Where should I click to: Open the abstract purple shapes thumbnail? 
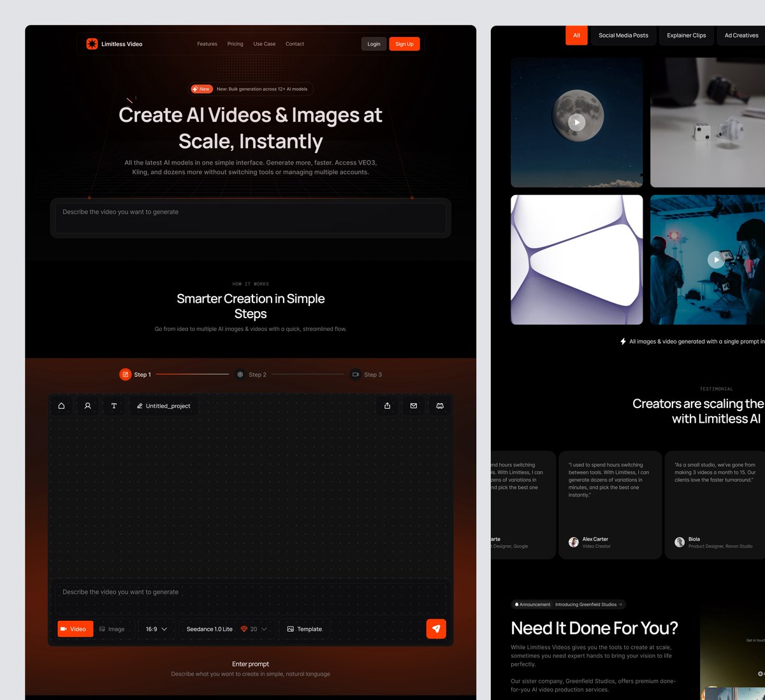(x=577, y=259)
